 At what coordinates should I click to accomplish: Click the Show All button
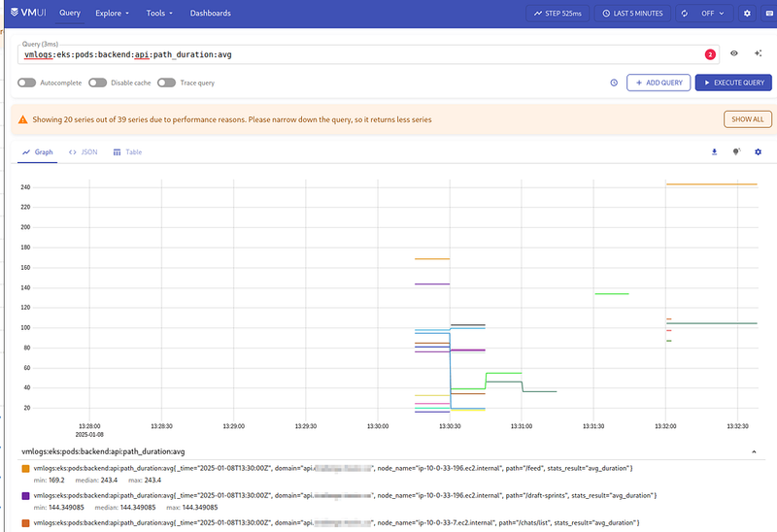click(x=747, y=119)
